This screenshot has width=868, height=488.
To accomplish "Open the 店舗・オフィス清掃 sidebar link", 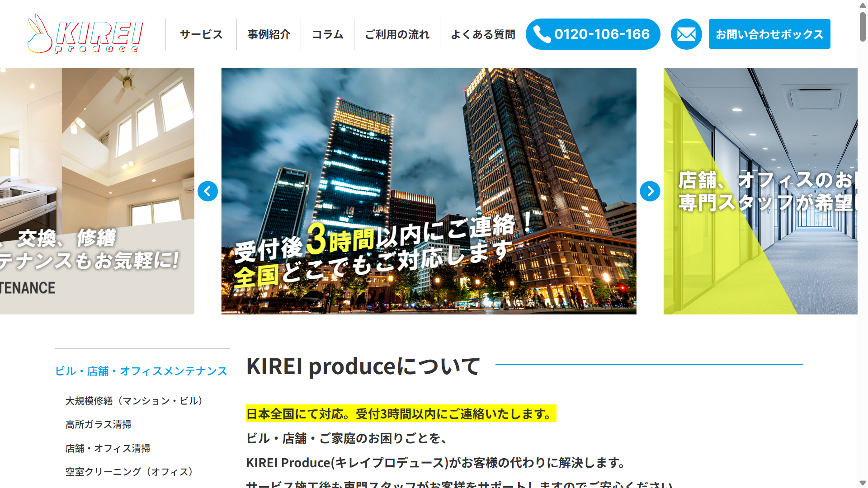I will pyautogui.click(x=108, y=448).
